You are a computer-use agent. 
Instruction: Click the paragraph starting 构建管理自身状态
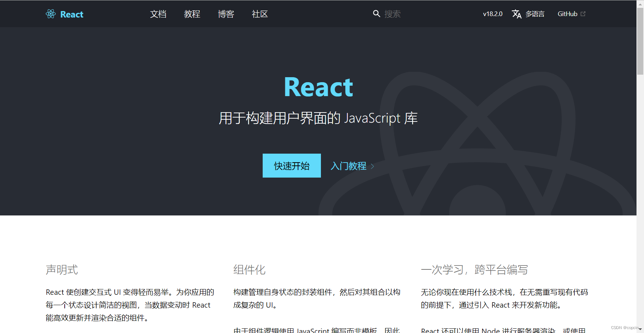point(317,299)
